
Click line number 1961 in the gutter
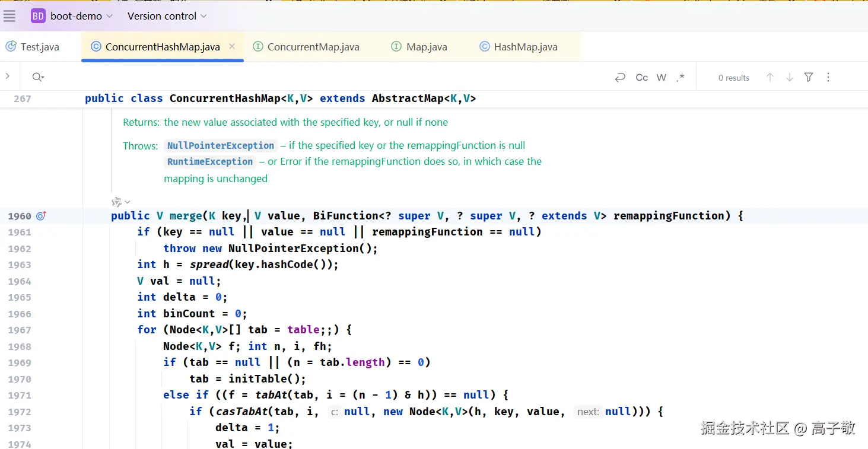(20, 233)
